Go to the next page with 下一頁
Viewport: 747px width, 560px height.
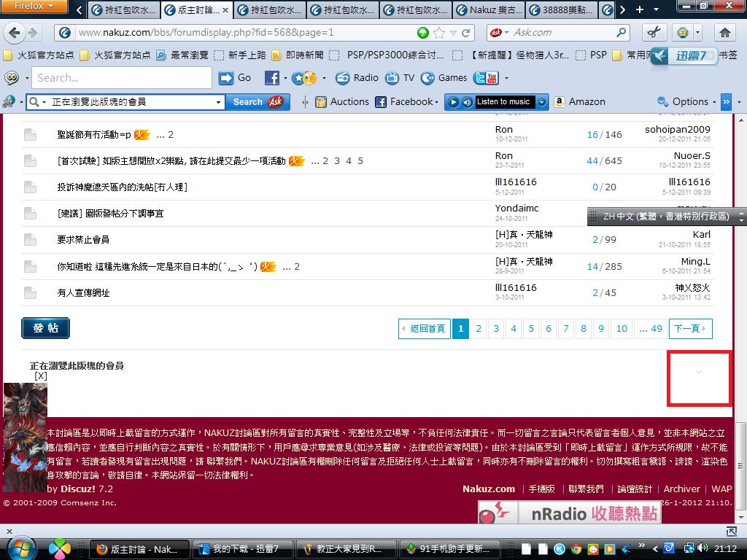[x=690, y=329]
